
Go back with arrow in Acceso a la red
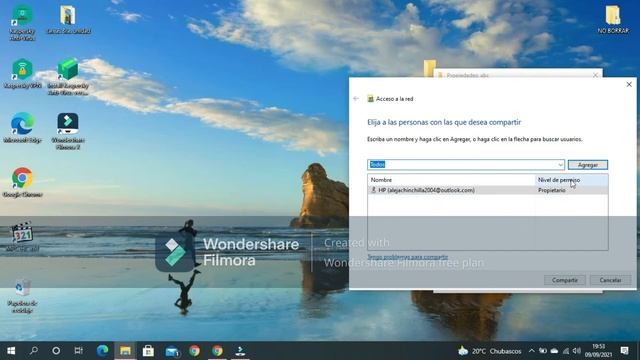click(356, 98)
